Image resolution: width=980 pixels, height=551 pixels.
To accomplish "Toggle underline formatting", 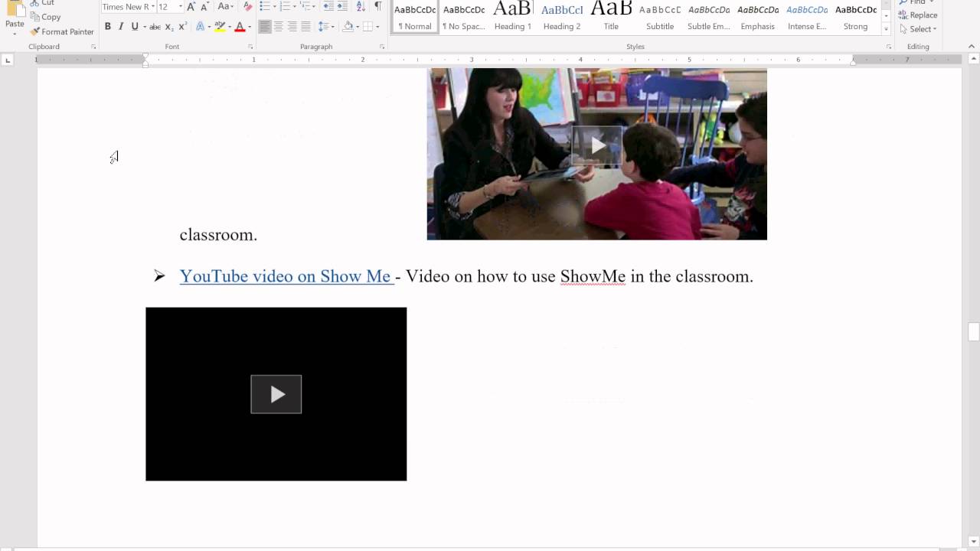I will point(135,27).
